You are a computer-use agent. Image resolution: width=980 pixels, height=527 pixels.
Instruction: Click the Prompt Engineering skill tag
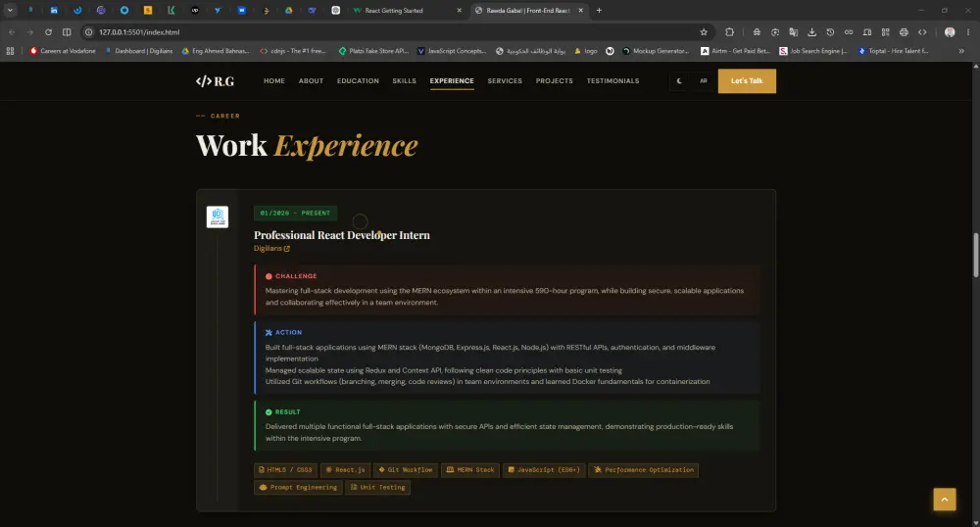pos(298,488)
